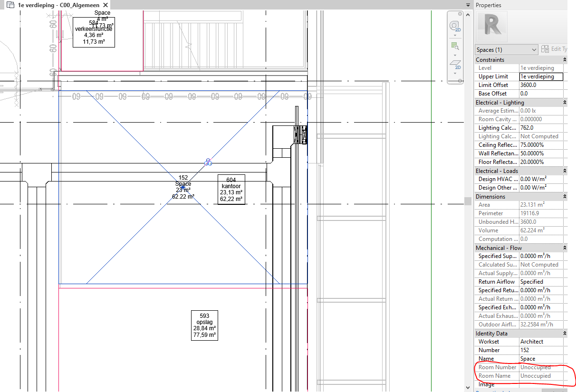Collapse the Dimensions section header
This screenshot has height=392, width=576.
[565, 196]
